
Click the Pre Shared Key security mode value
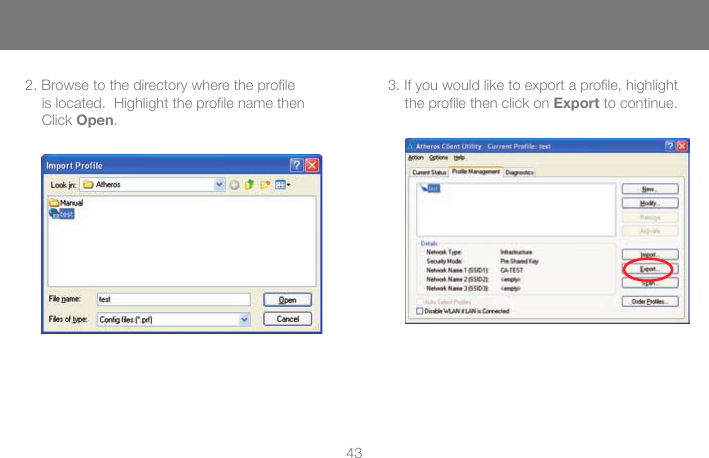(519, 261)
